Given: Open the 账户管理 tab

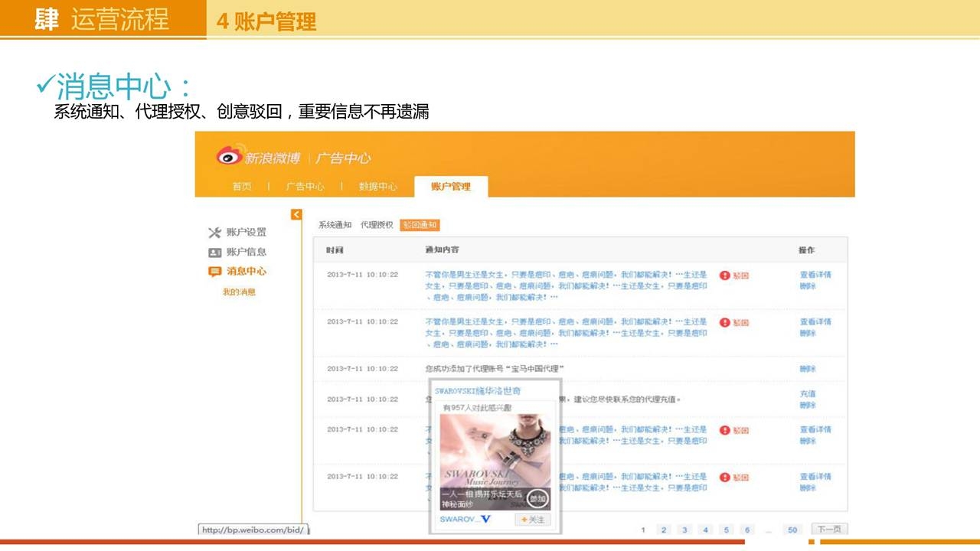Looking at the screenshot, I should 450,187.
